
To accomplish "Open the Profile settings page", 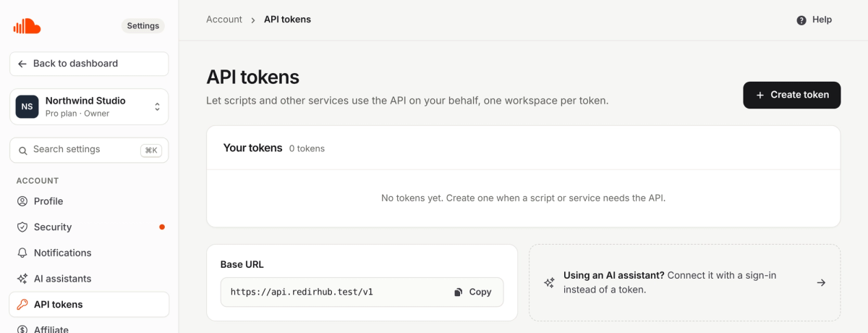I will [x=89, y=201].
